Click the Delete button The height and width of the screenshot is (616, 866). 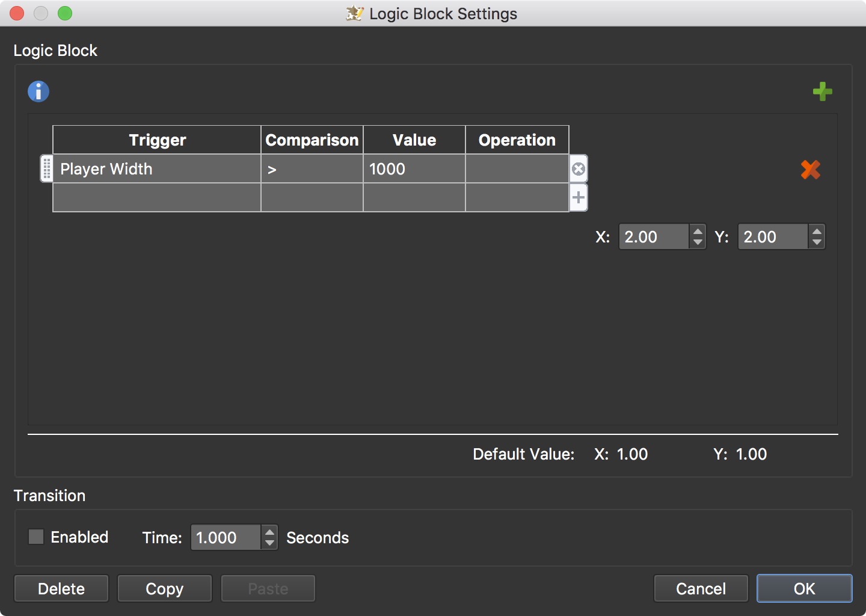point(61,588)
